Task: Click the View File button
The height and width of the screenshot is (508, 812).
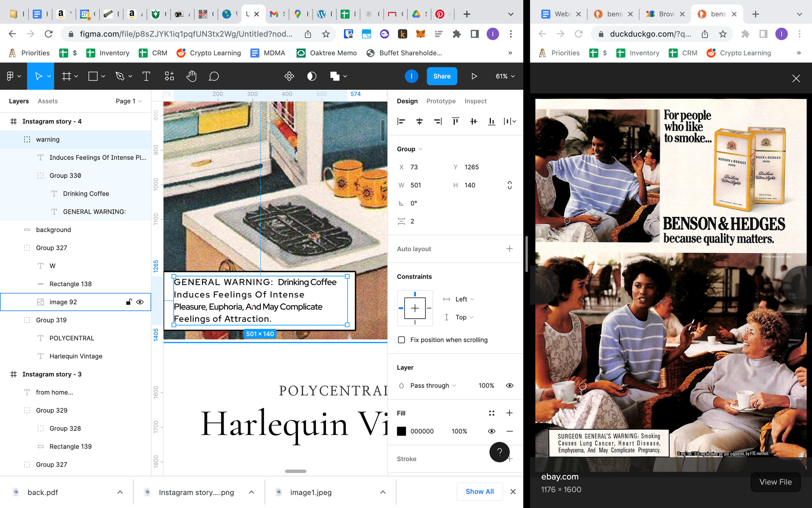Action: coord(775,482)
